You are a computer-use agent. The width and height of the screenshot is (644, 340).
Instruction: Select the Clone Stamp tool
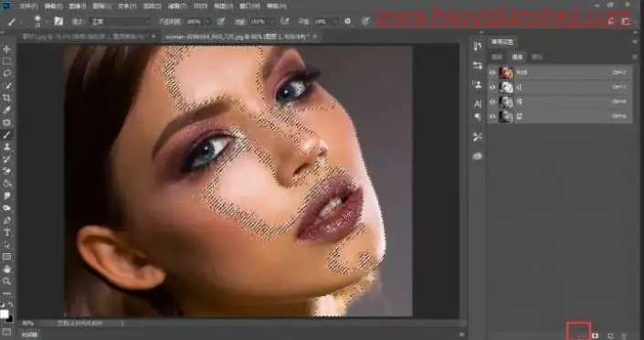[7, 147]
